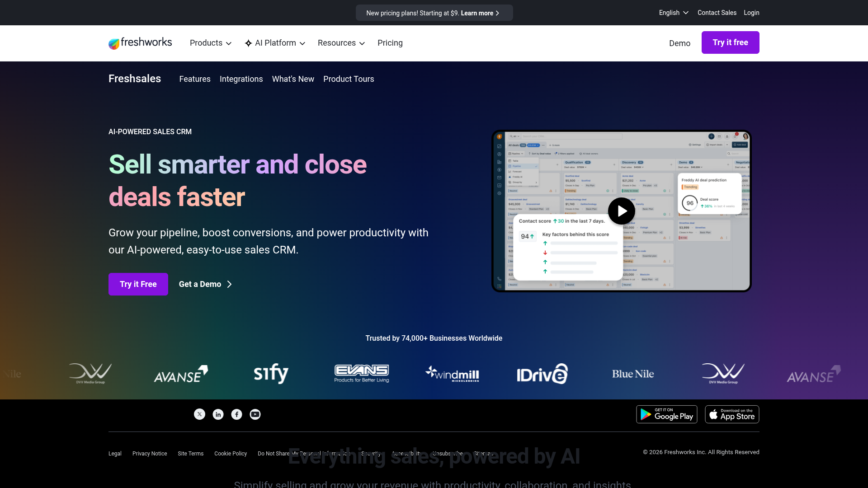Click the Blue Nile customer logo

pos(633,374)
